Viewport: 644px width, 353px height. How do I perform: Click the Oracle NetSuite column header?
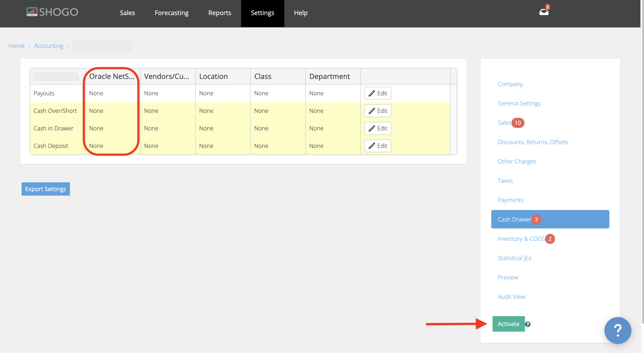(112, 76)
